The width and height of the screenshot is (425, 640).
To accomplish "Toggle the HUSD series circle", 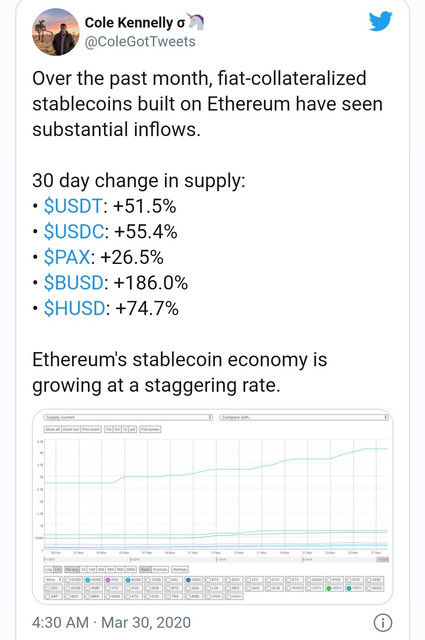I will (88, 580).
